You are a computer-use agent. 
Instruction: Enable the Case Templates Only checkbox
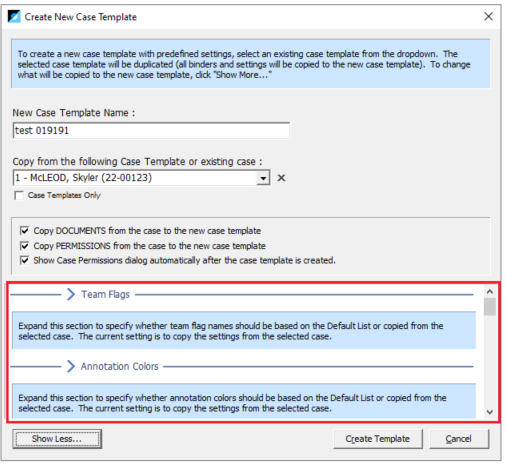(19, 195)
